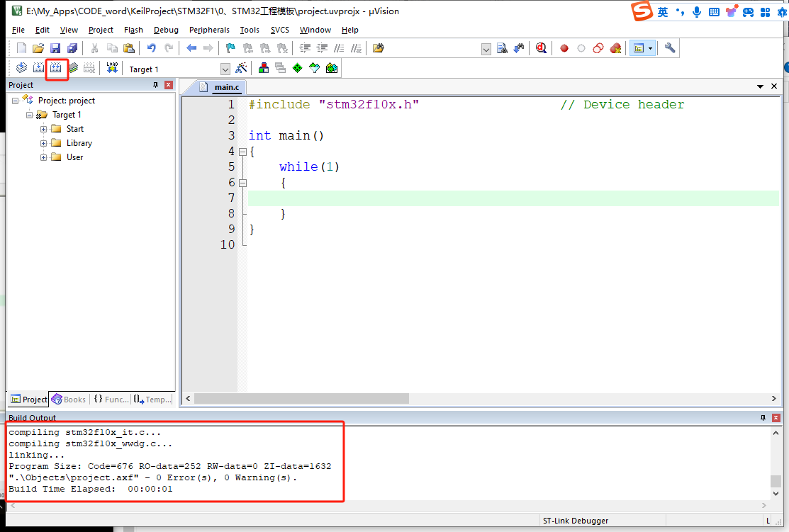
Task: Close the main.c editor document
Action: (774, 86)
